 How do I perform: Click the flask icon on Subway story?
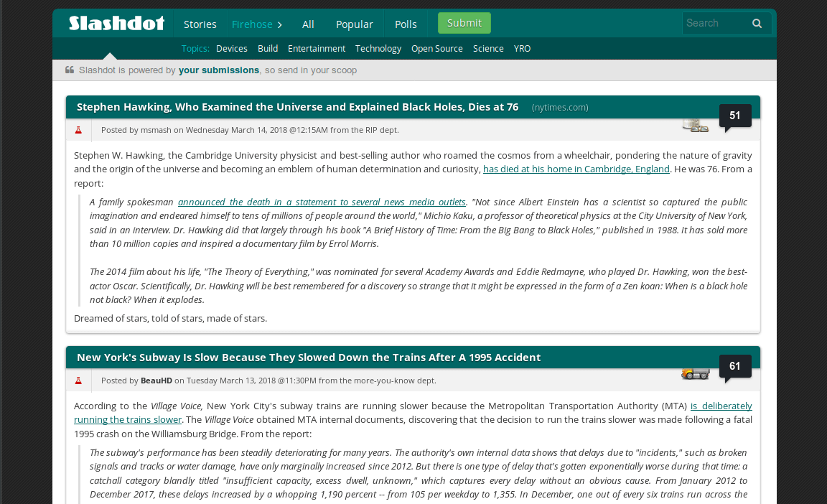[78, 381]
